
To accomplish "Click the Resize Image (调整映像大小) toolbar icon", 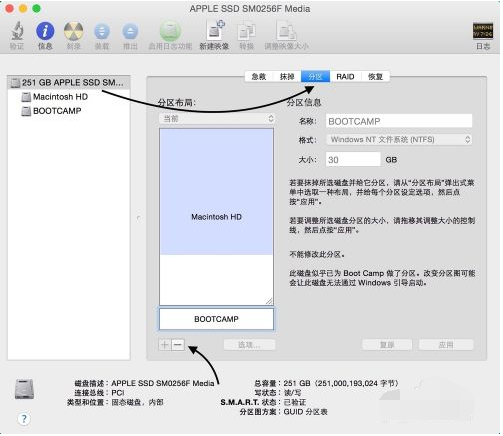I will click(286, 31).
